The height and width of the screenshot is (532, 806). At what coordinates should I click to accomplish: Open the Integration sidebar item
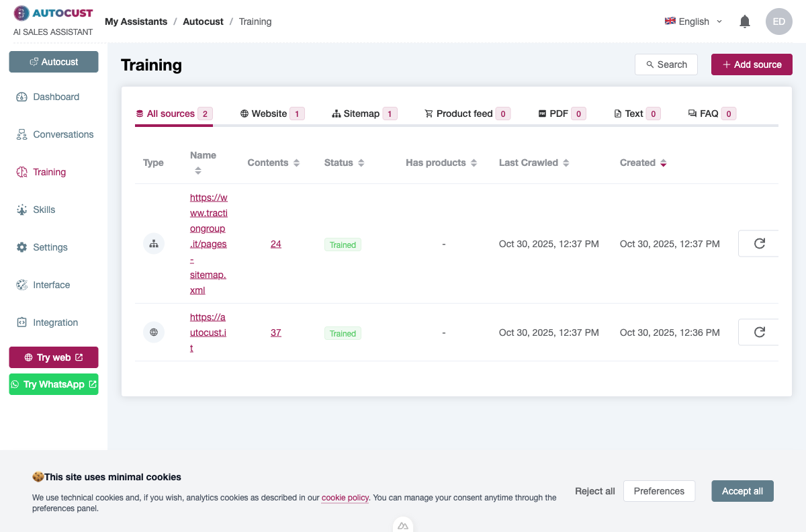[x=55, y=322]
